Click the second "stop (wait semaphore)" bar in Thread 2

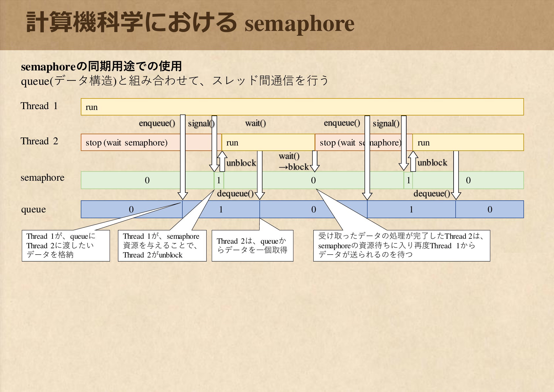coord(364,142)
